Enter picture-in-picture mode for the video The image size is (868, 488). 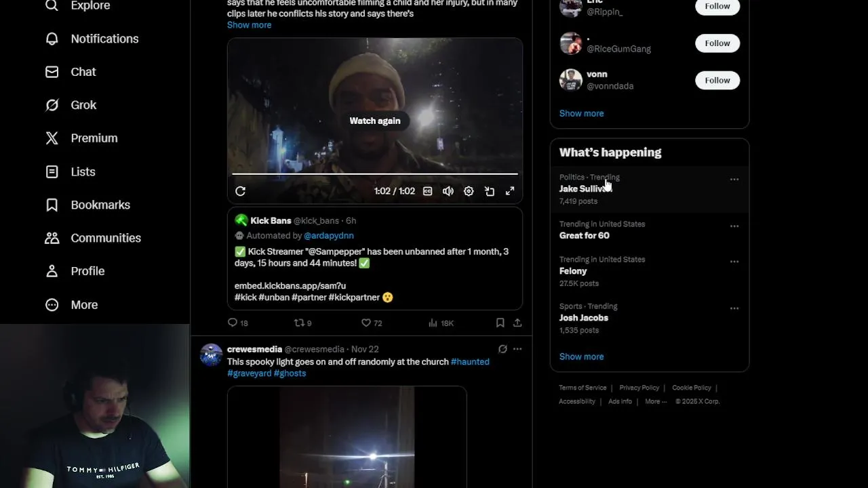[489, 191]
